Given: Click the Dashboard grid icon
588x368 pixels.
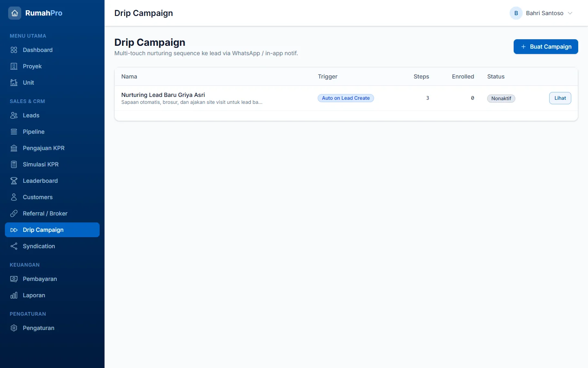Looking at the screenshot, I should pyautogui.click(x=14, y=50).
